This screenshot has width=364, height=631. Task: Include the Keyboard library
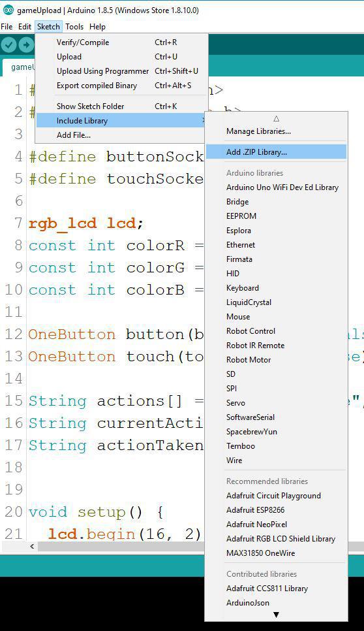[x=276, y=288]
